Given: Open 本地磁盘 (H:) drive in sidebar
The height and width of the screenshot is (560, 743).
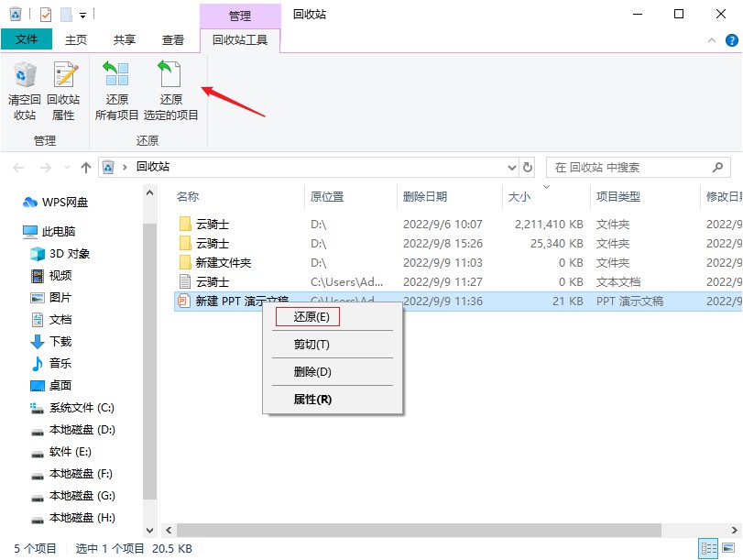Looking at the screenshot, I should (x=73, y=517).
